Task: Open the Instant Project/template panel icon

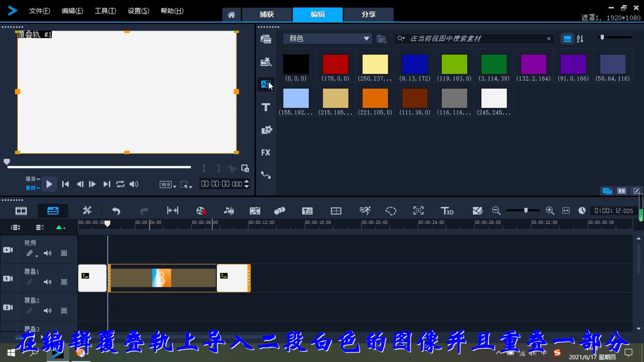Action: pos(266,62)
